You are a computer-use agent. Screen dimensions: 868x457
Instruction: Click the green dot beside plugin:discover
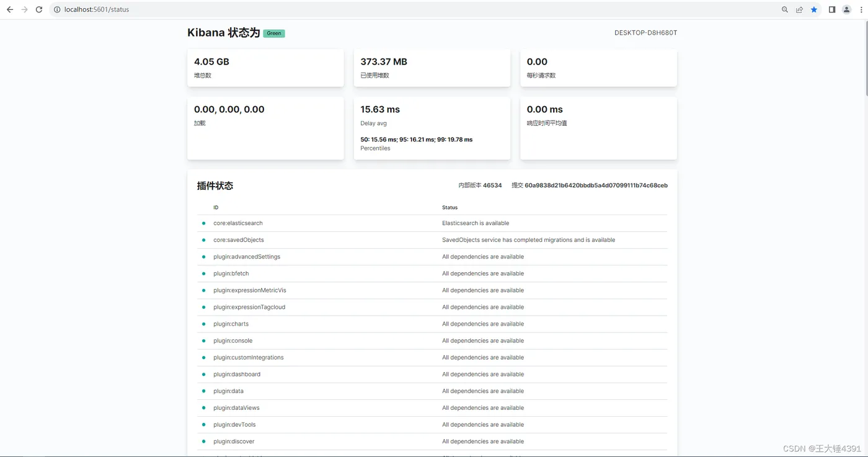click(x=203, y=441)
